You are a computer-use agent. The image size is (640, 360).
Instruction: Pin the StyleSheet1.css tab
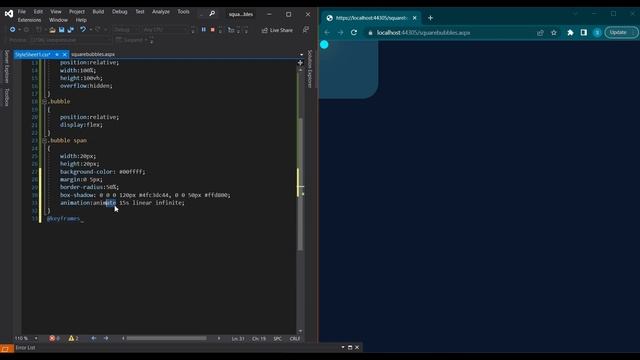pyautogui.click(x=57, y=54)
